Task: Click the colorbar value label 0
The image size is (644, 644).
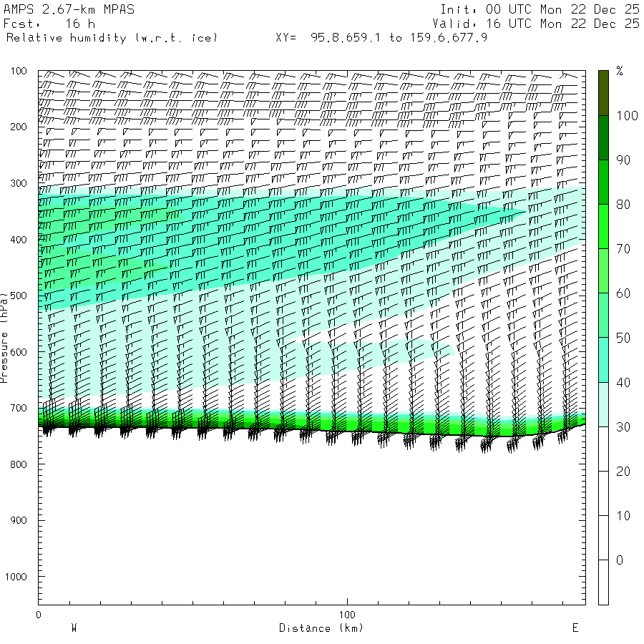Action: (x=620, y=560)
